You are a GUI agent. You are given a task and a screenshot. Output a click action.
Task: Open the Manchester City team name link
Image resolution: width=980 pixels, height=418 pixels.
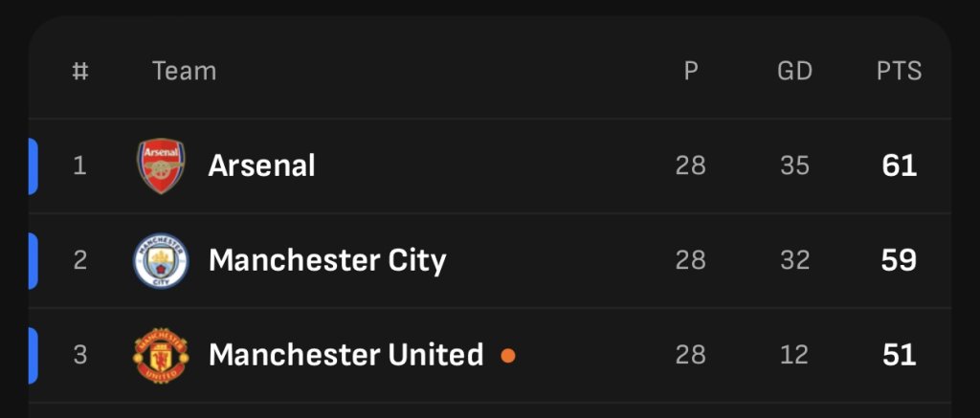point(327,260)
